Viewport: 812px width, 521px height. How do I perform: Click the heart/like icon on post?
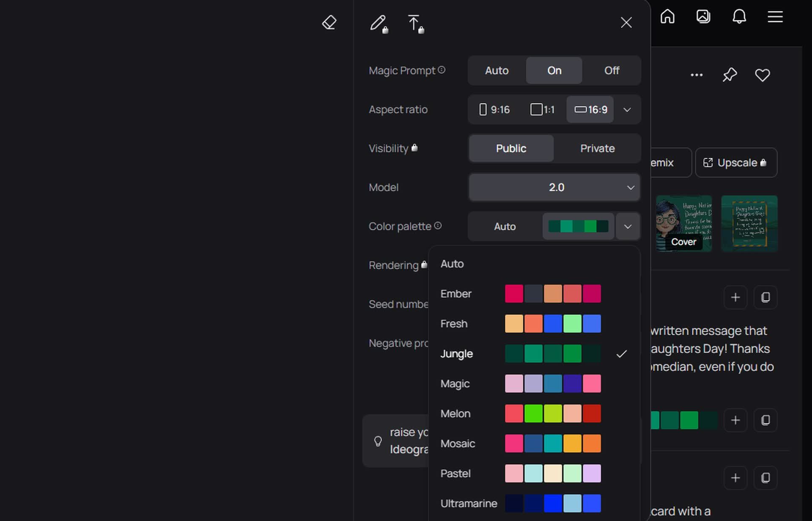763,75
